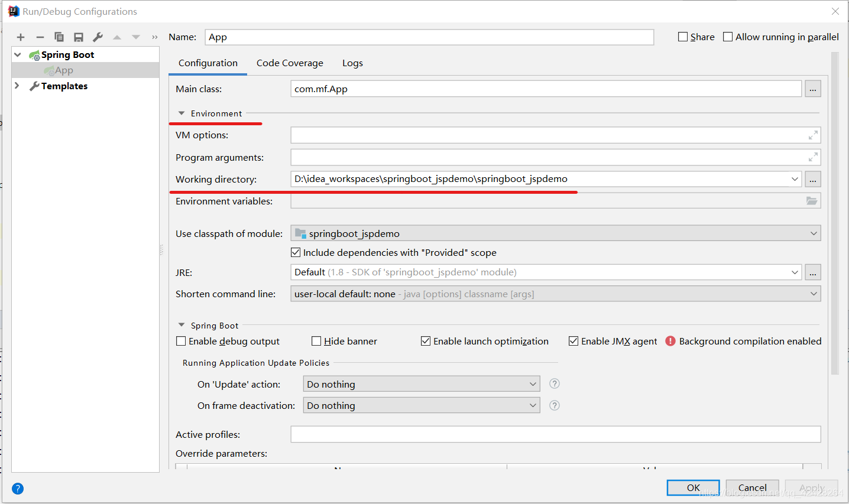This screenshot has height=504, width=849.
Task: Open help for On frame deactivation
Action: (x=555, y=405)
